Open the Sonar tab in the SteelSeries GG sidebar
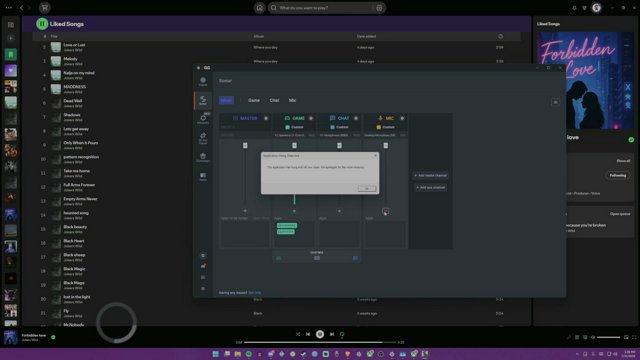The width and height of the screenshot is (640, 360). [202, 100]
